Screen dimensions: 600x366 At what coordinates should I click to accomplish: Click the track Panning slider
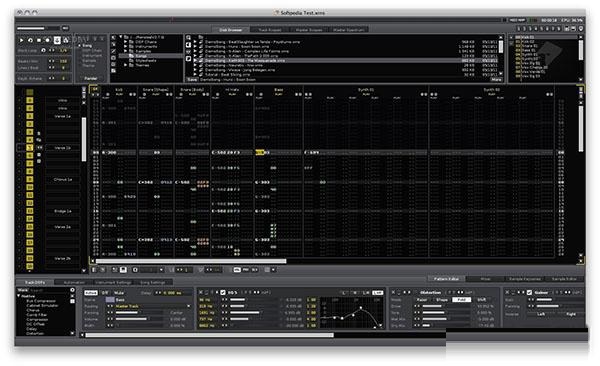[x=140, y=313]
